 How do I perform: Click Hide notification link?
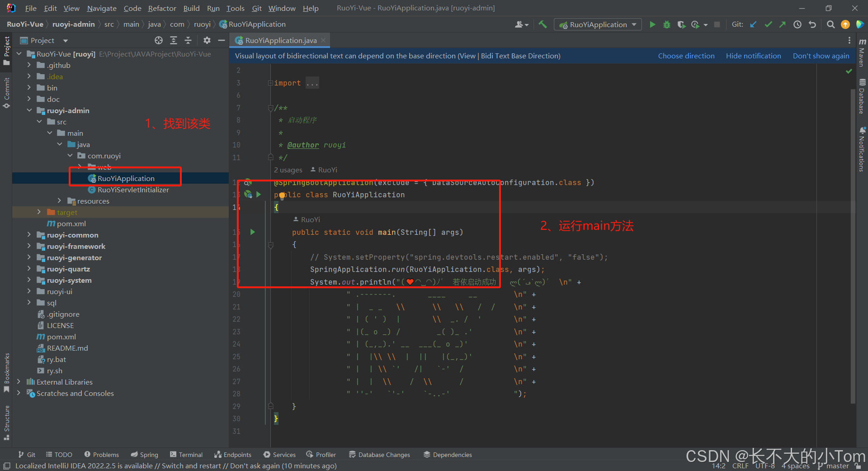pos(753,56)
